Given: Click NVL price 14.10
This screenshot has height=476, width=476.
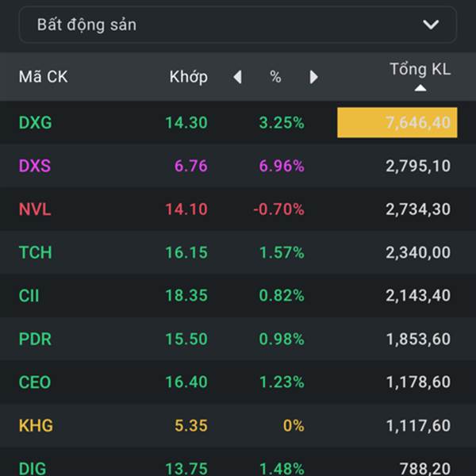Looking at the screenshot, I should pyautogui.click(x=186, y=209).
